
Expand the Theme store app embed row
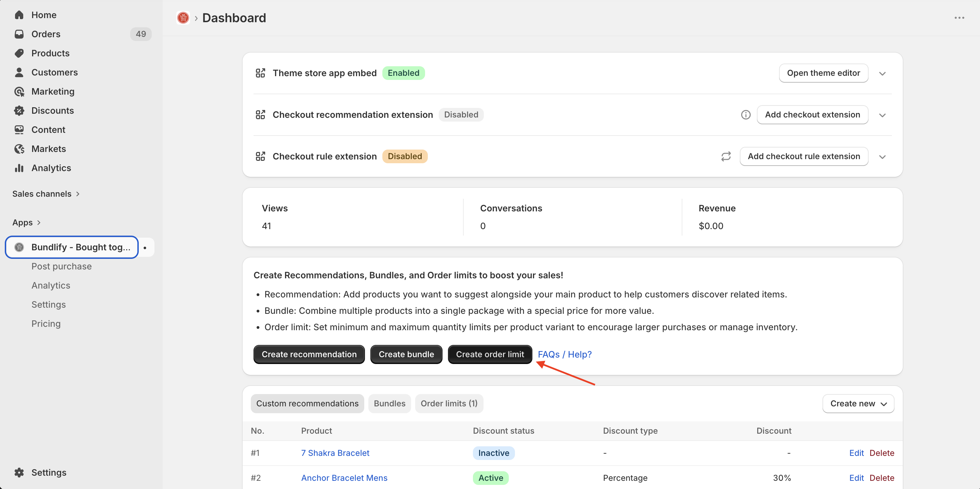tap(882, 73)
